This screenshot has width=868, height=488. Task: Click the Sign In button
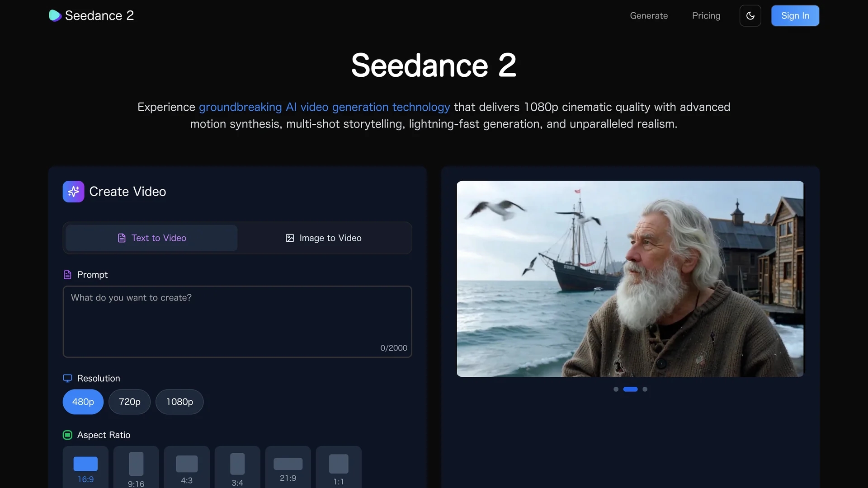point(795,16)
